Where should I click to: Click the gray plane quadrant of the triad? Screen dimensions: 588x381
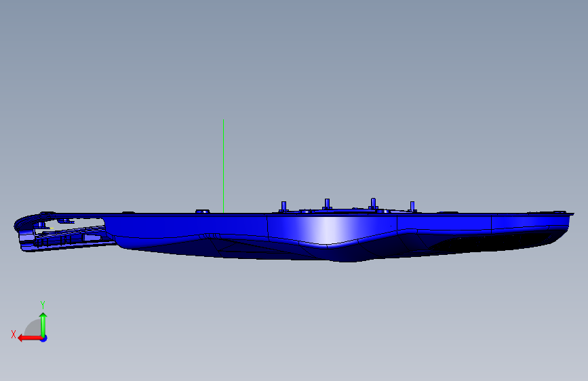pos(33,328)
